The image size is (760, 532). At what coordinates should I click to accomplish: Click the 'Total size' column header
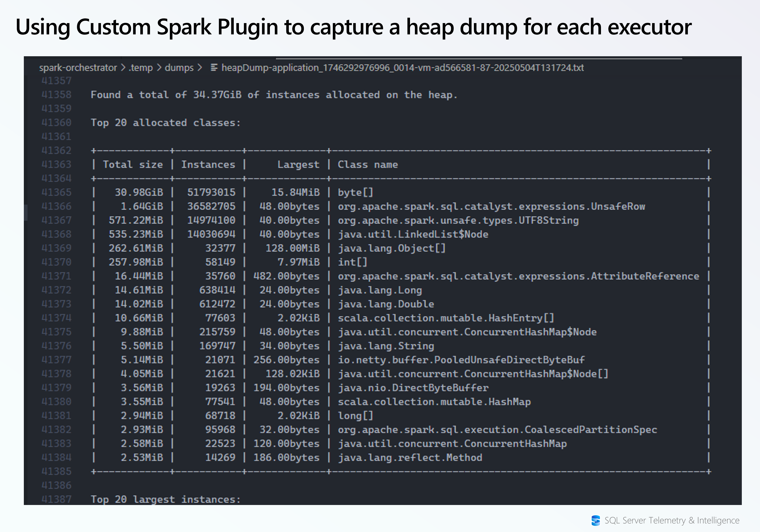(x=133, y=164)
